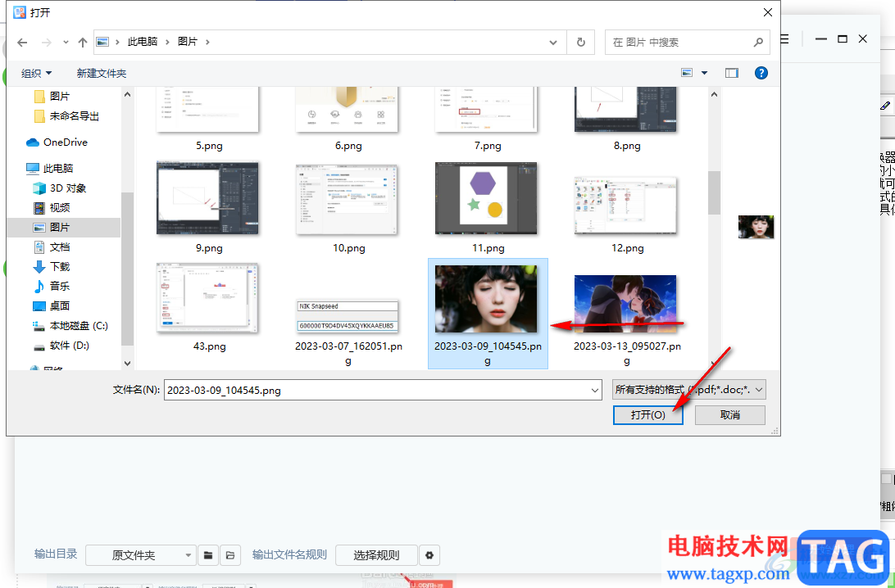Select 此电脑 in the address path
This screenshot has height=588, width=895.
click(143, 42)
